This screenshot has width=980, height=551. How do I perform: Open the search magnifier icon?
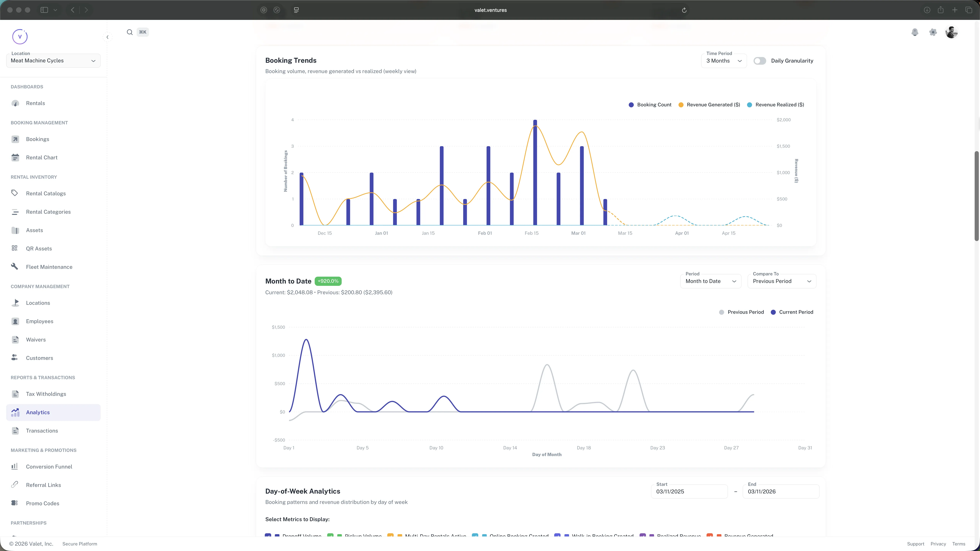[x=129, y=32]
